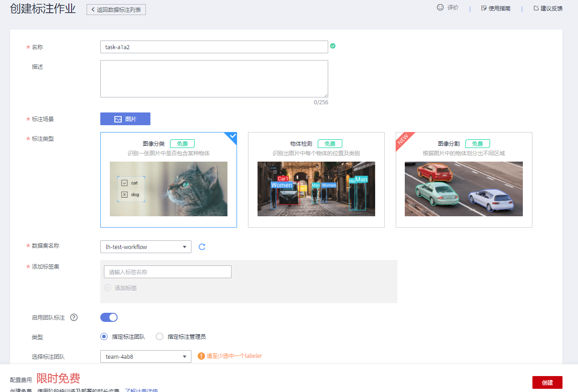This screenshot has height=392, width=578.
Task: Click the cars image in segmentation card
Action: click(464, 189)
